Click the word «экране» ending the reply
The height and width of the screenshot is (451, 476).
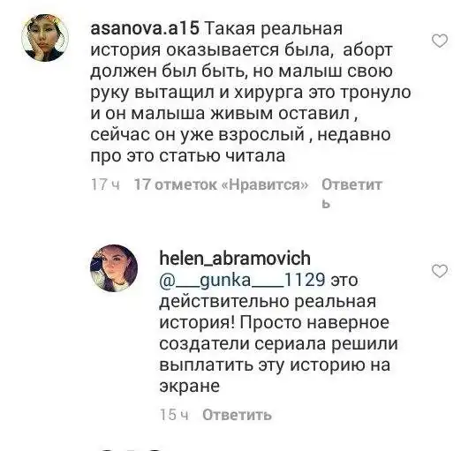coord(189,387)
